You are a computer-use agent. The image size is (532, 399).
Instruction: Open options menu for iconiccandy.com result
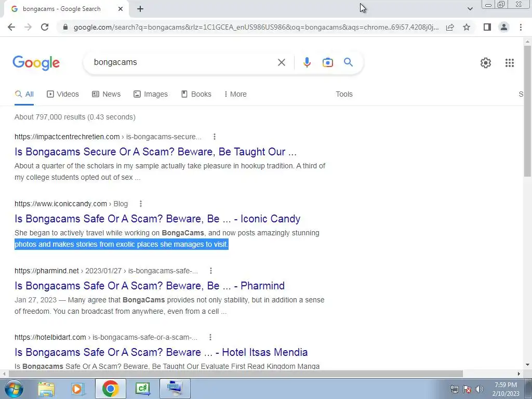click(x=140, y=204)
